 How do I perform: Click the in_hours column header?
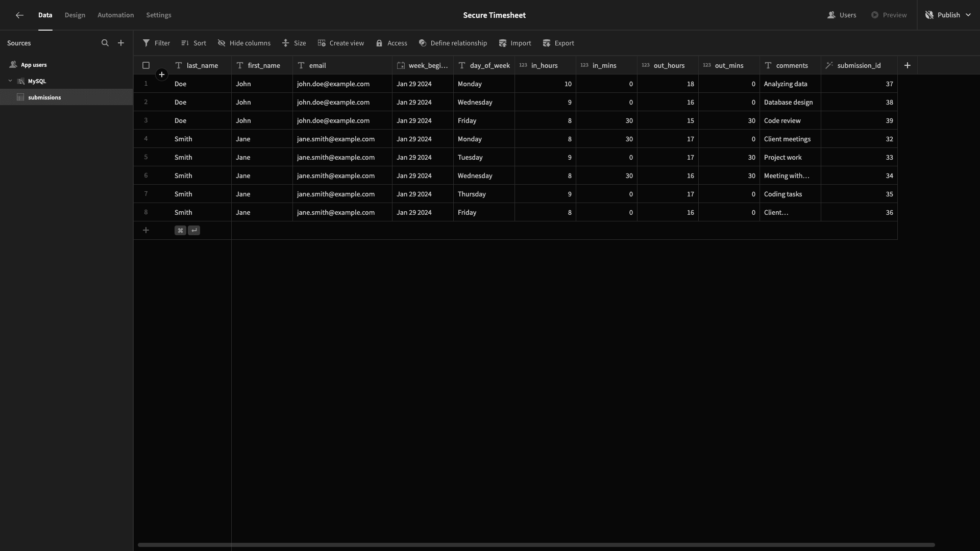coord(545,65)
